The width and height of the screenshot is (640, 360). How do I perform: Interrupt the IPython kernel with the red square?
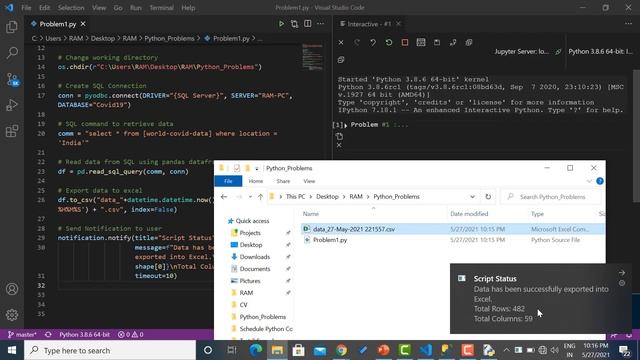click(404, 42)
